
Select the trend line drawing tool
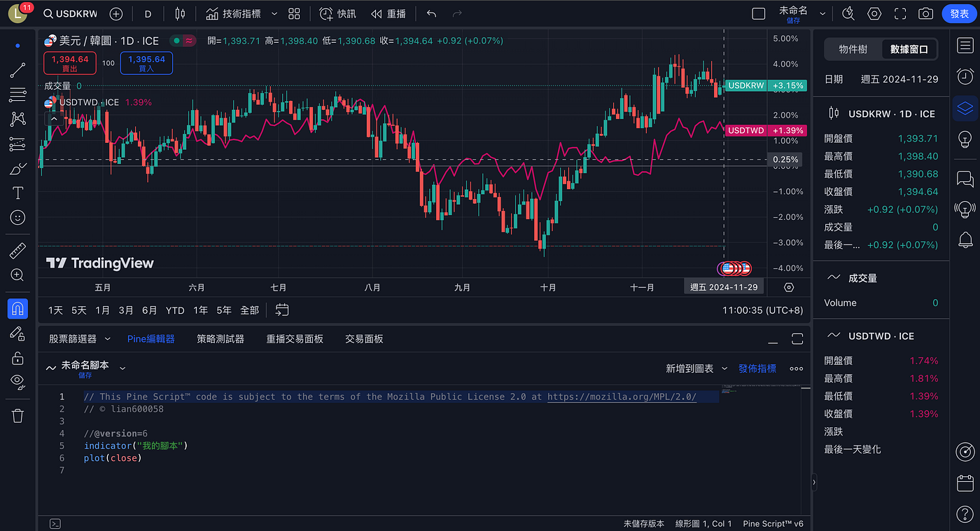17,70
